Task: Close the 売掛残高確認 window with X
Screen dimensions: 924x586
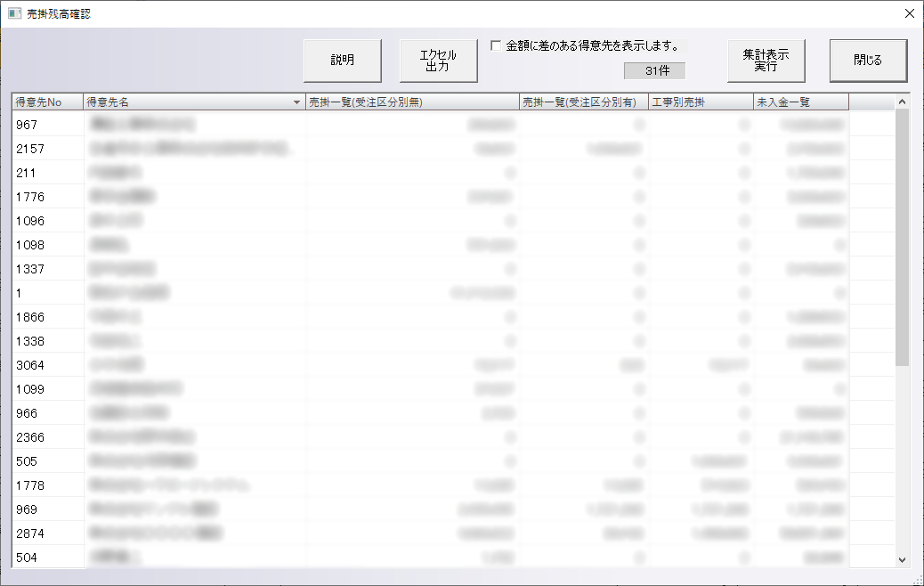Action: (909, 14)
